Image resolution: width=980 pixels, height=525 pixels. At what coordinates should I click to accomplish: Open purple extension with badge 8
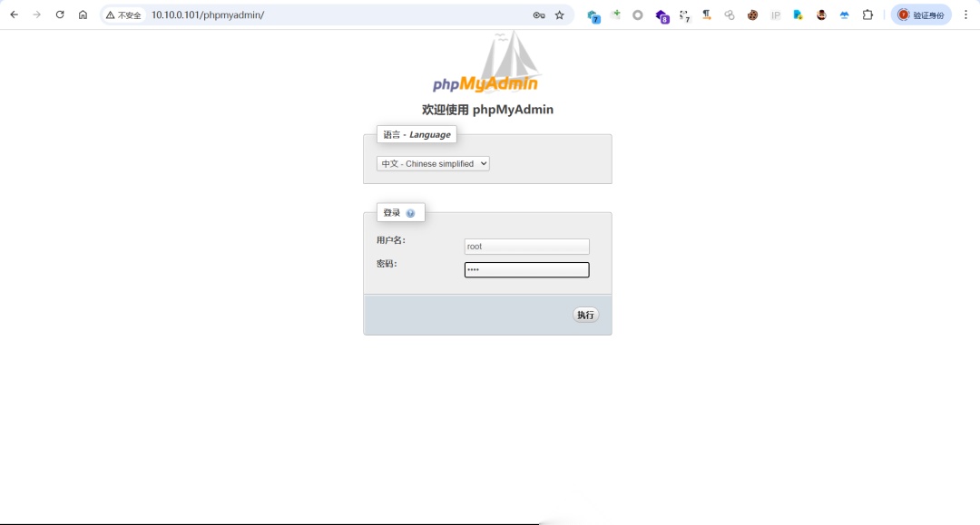[661, 16]
